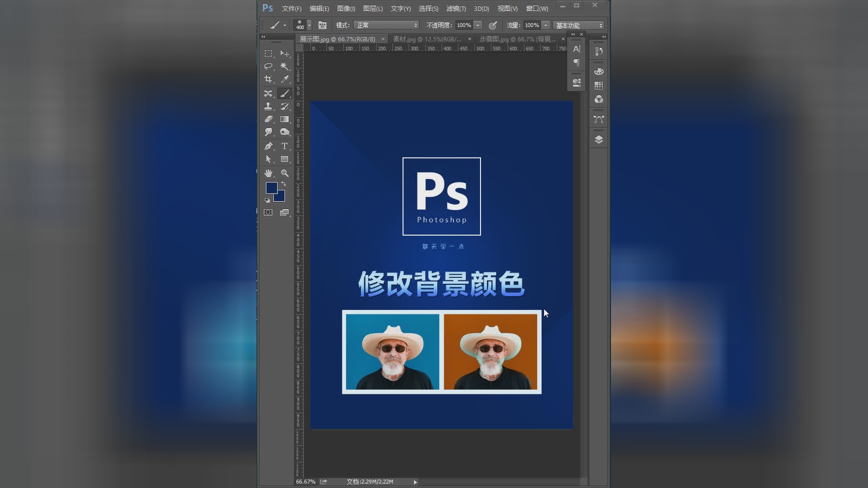Screen dimensions: 868x488
Task: Select the Lasso tool
Action: [x=268, y=66]
